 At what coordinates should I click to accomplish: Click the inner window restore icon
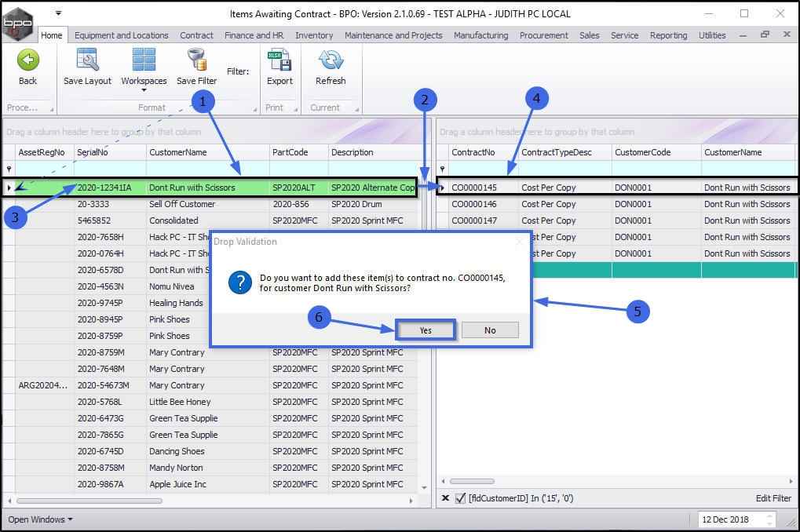765,35
